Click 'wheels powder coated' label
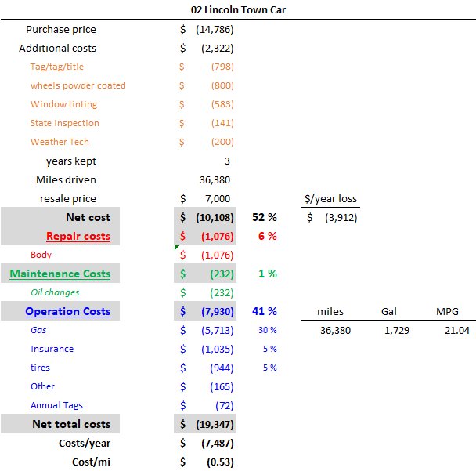 point(78,85)
